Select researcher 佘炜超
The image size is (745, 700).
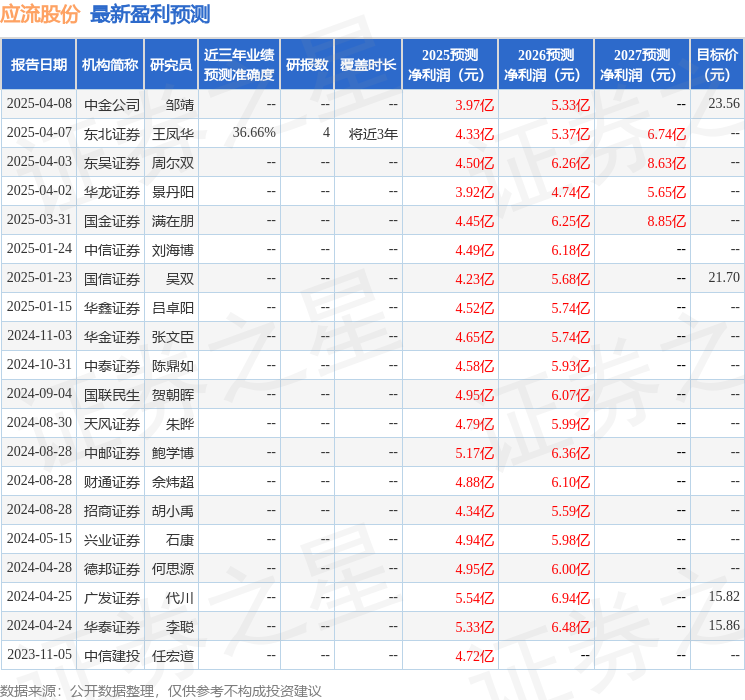tap(172, 481)
